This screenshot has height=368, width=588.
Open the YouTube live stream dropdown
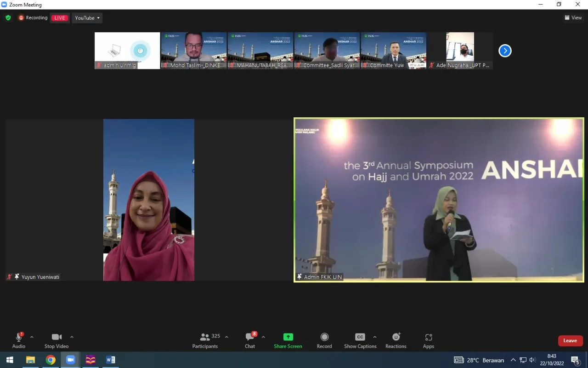click(87, 18)
